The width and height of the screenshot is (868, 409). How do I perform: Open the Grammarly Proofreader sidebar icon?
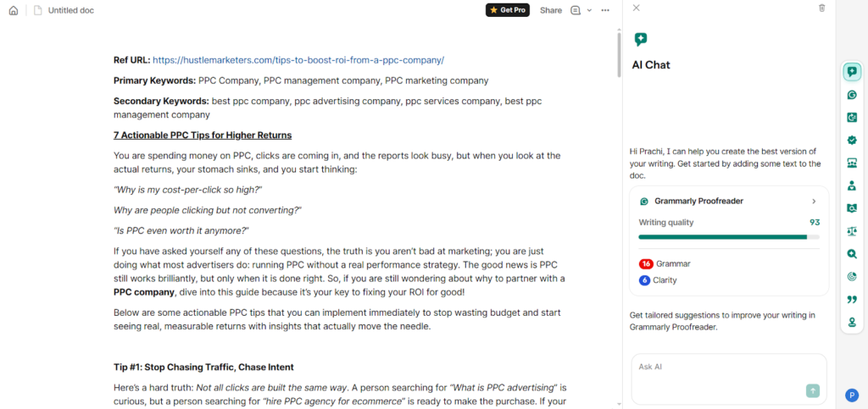[x=852, y=95]
